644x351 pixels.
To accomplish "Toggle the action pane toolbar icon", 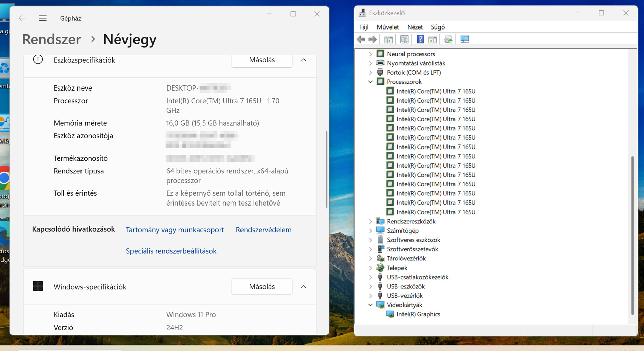I will point(433,40).
